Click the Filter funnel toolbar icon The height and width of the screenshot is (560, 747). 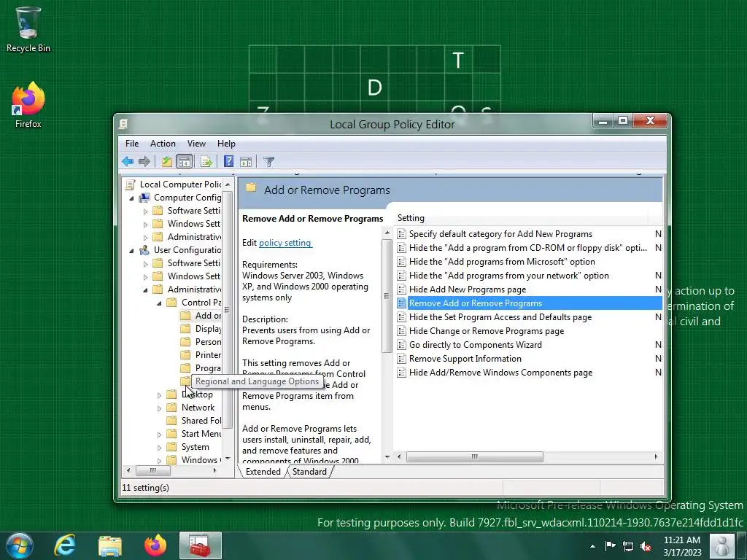point(268,162)
